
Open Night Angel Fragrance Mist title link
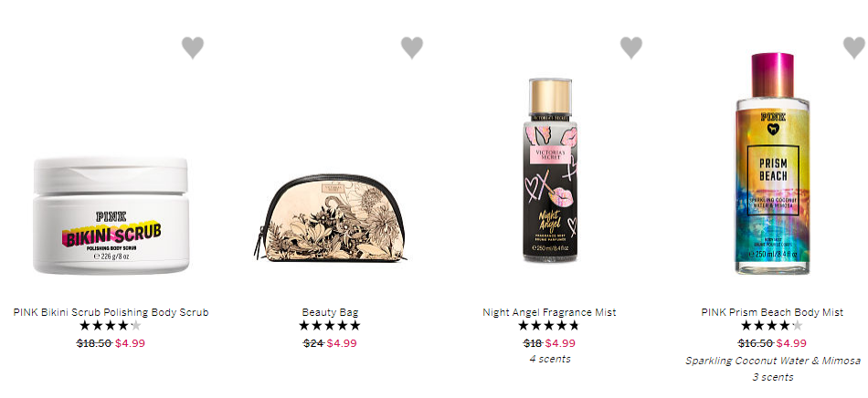(x=549, y=312)
